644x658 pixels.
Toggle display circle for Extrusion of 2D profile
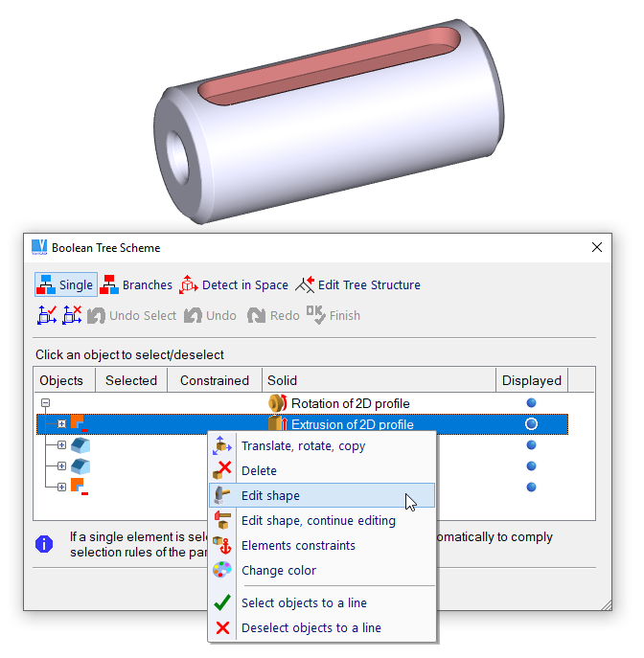point(531,424)
